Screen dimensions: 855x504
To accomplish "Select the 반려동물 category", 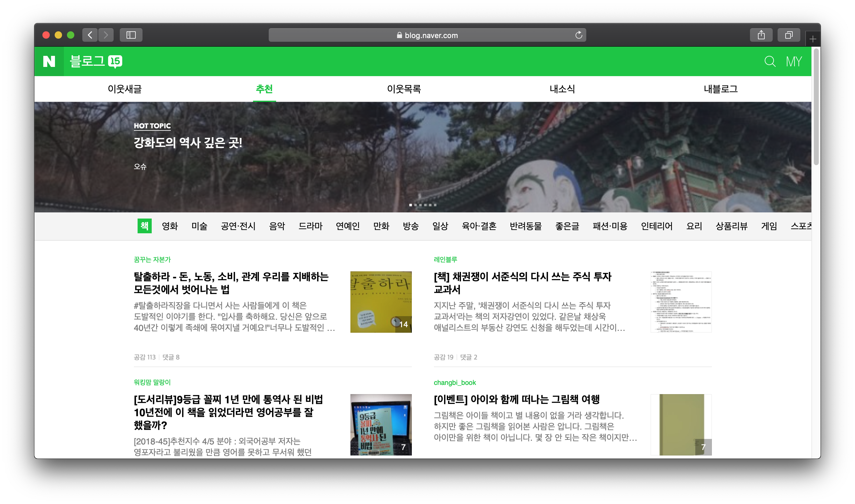I will point(525,226).
